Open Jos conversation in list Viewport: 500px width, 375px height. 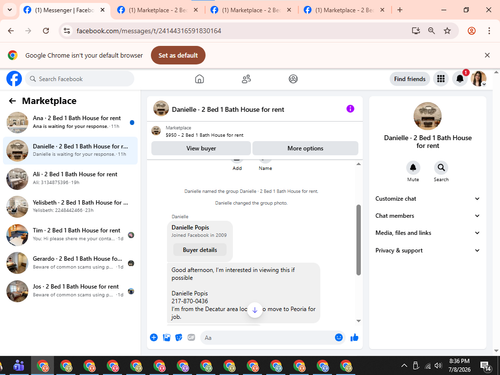70,291
